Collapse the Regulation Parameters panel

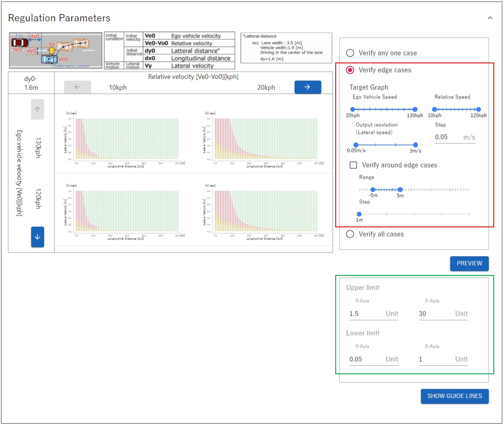pyautogui.click(x=490, y=18)
